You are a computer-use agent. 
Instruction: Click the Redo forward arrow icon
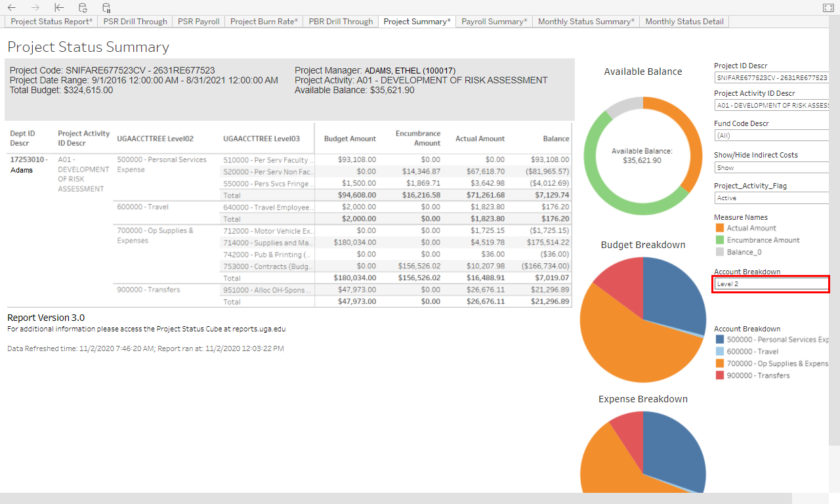point(35,8)
